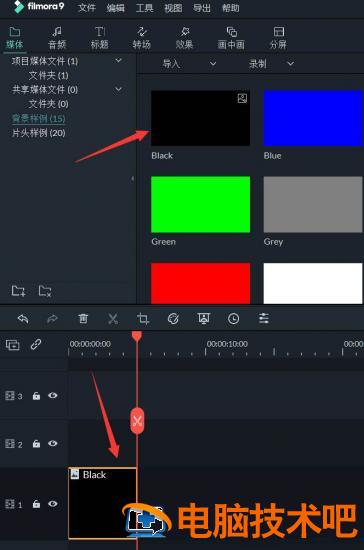Select 项目媒体文件 (1) in the tree
Screen dimensions: 364x550
[45, 61]
